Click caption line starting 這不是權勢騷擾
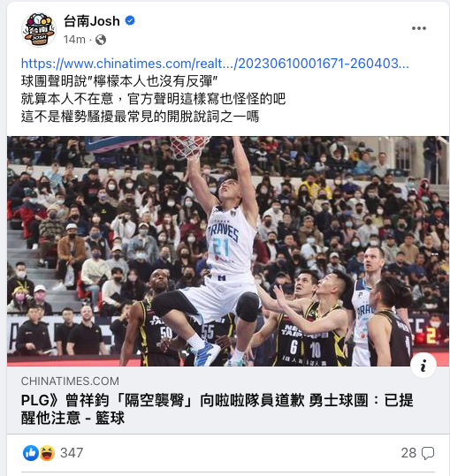 [x=140, y=117]
